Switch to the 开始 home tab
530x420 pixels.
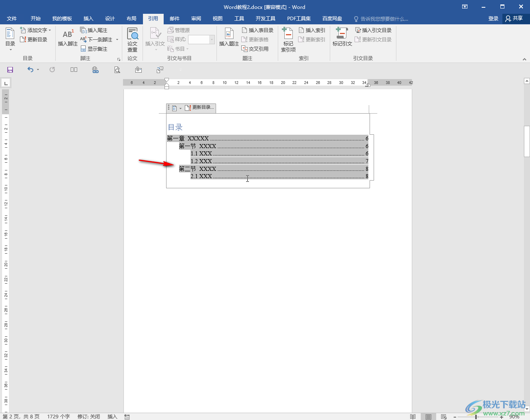[36, 19]
